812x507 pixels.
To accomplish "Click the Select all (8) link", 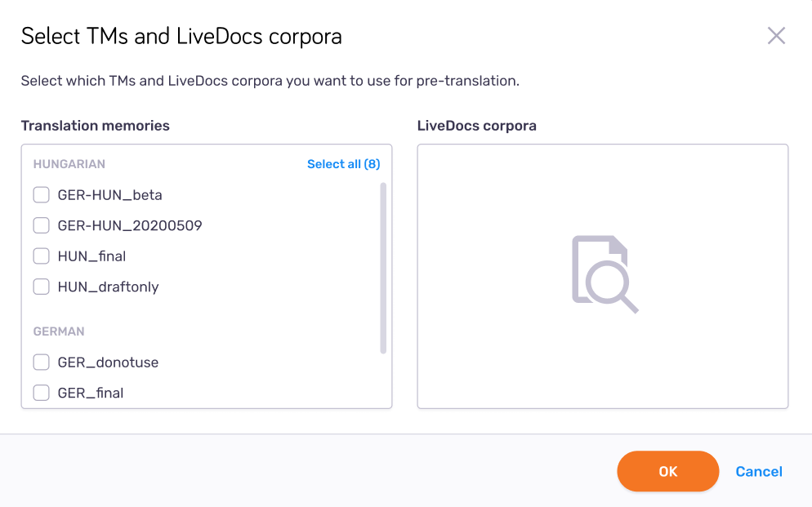I will point(343,163).
